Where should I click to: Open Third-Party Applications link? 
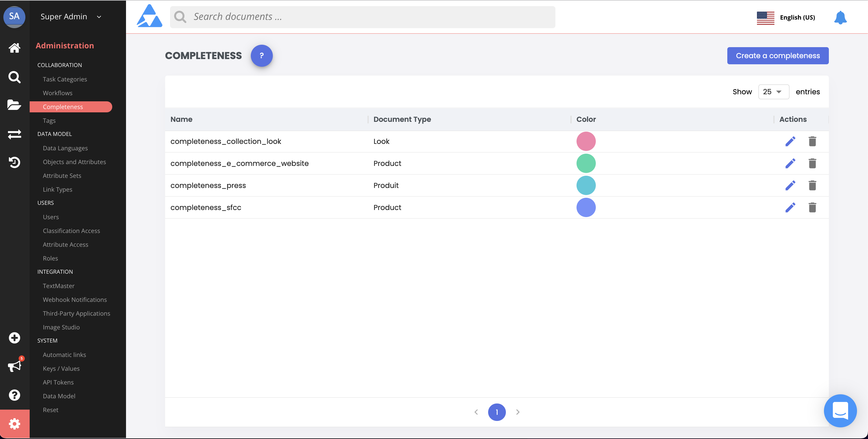click(x=76, y=313)
